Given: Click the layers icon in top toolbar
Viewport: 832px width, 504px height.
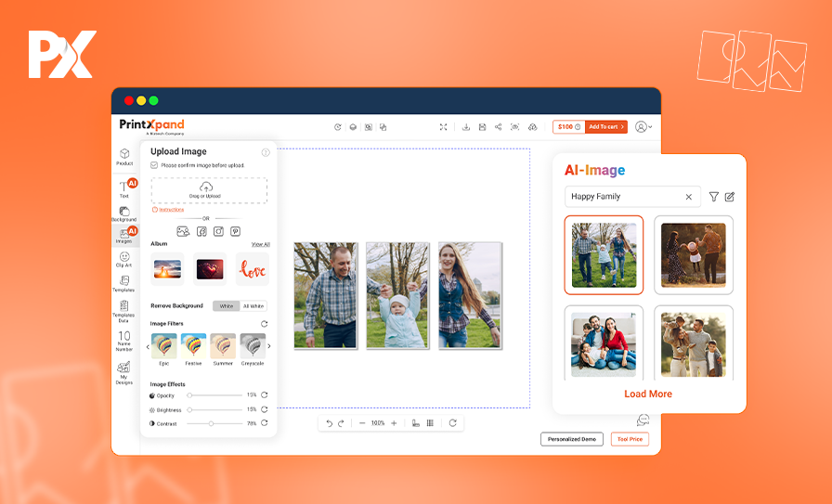Looking at the screenshot, I should click(x=353, y=127).
